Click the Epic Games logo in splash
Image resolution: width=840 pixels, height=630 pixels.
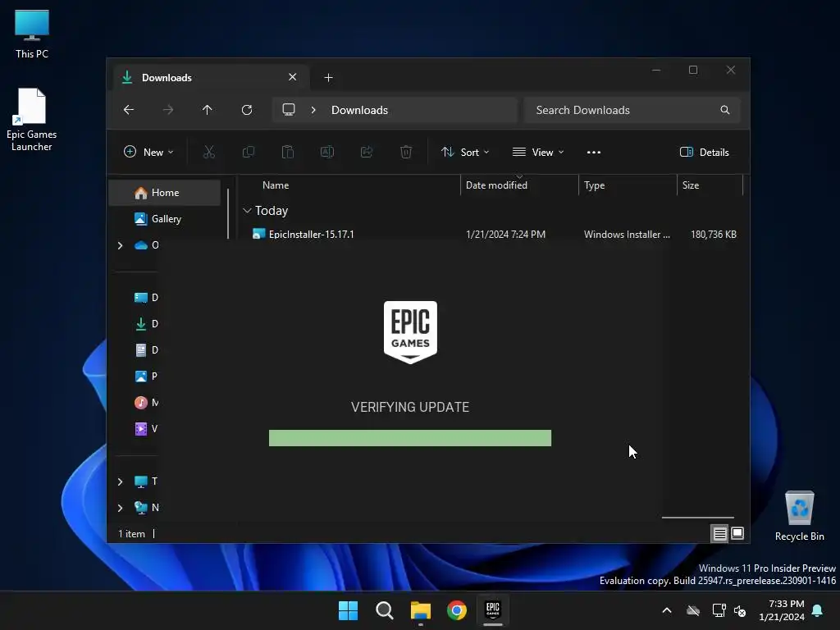410,332
